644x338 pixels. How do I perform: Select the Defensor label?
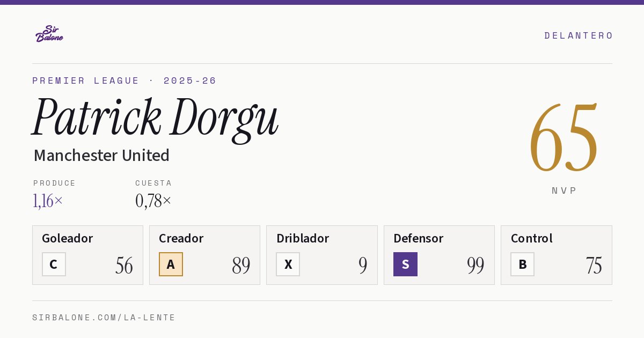[419, 238]
